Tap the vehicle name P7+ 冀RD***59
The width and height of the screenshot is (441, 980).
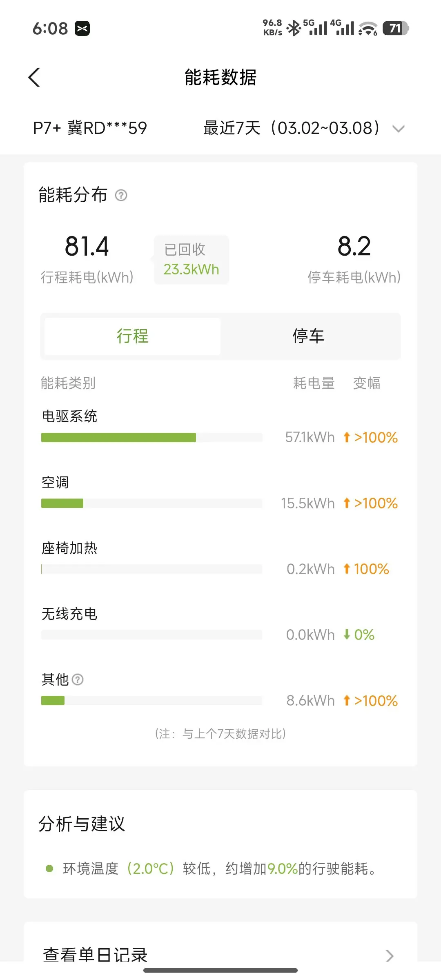[x=90, y=128]
